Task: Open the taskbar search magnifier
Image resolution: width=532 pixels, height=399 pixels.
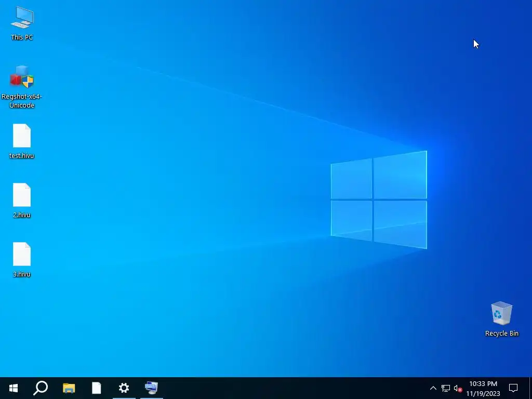Action: click(41, 388)
